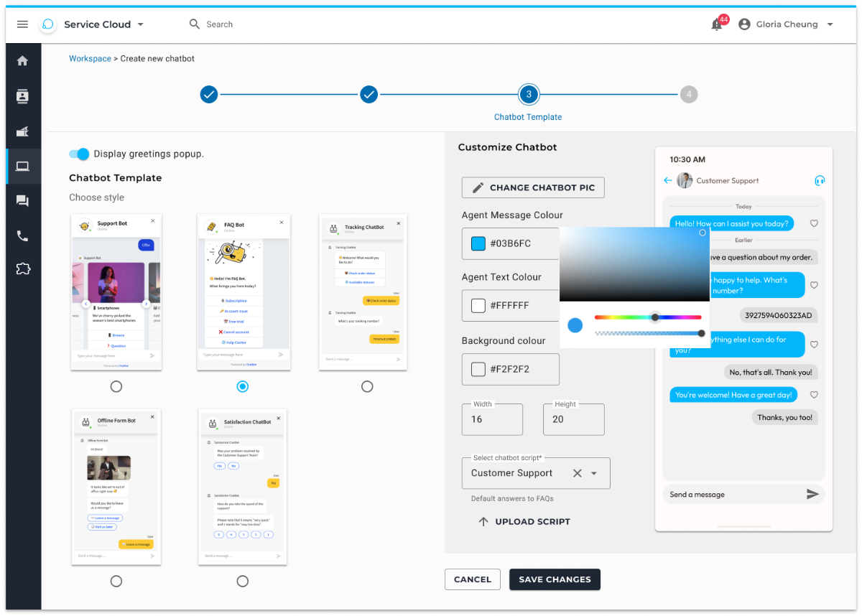Click the notifications bell icon
The image size is (862, 616).
tap(717, 24)
